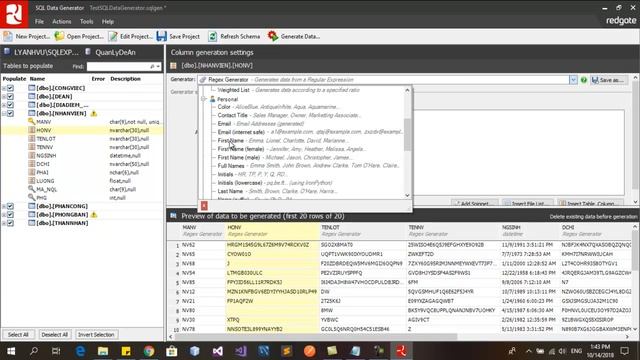Expand the [dbo].[PHONGBAN] table node
Viewport: 640px width, 360px height.
4,215
